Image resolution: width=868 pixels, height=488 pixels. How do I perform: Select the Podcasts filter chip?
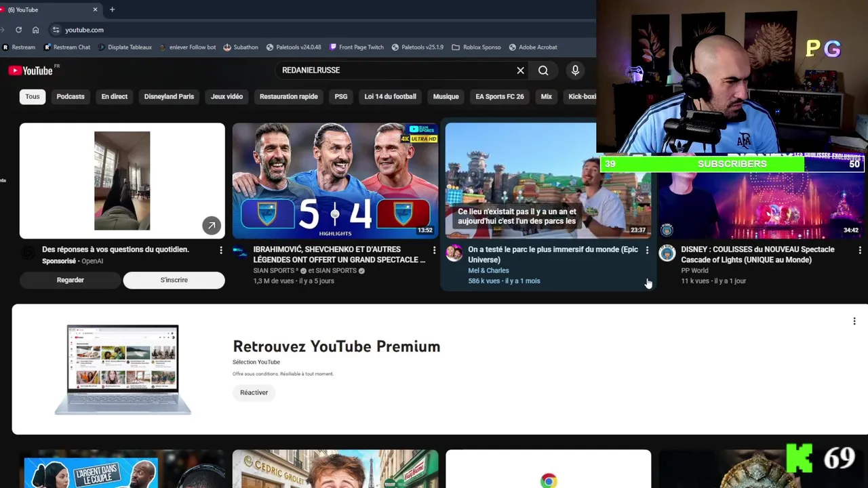[x=71, y=96]
